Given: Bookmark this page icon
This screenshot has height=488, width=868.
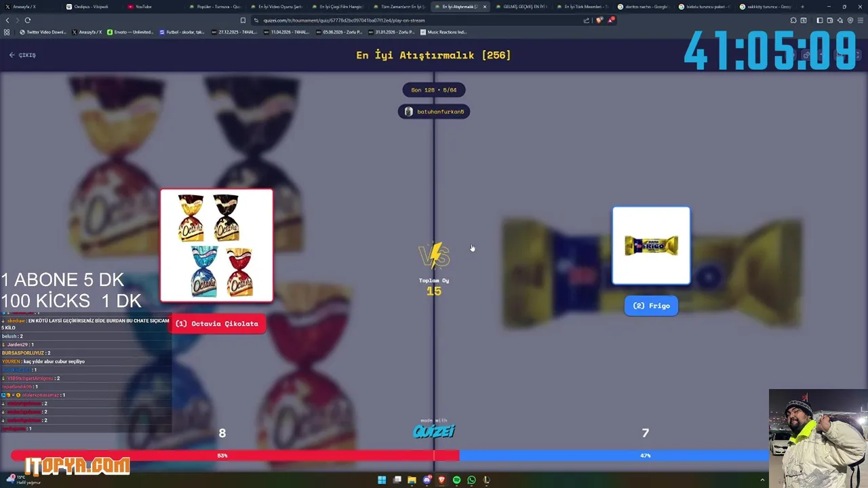Looking at the screenshot, I should tap(243, 20).
